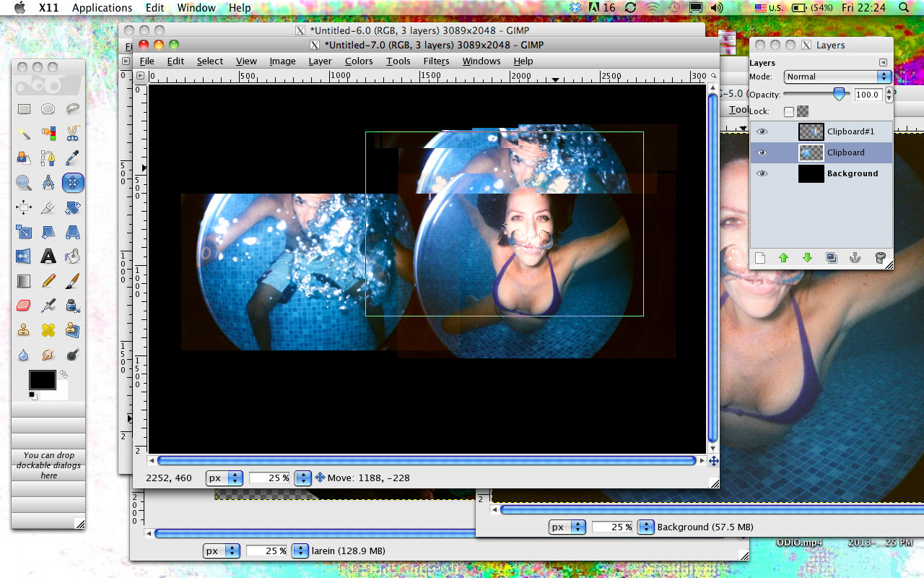Toggle the Lock alpha channel checkerboard button
Viewport: 924px width, 578px height.
coord(803,111)
